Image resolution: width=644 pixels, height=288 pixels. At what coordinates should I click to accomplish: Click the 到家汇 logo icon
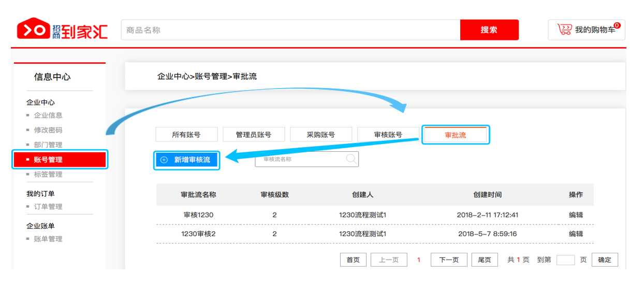33,30
